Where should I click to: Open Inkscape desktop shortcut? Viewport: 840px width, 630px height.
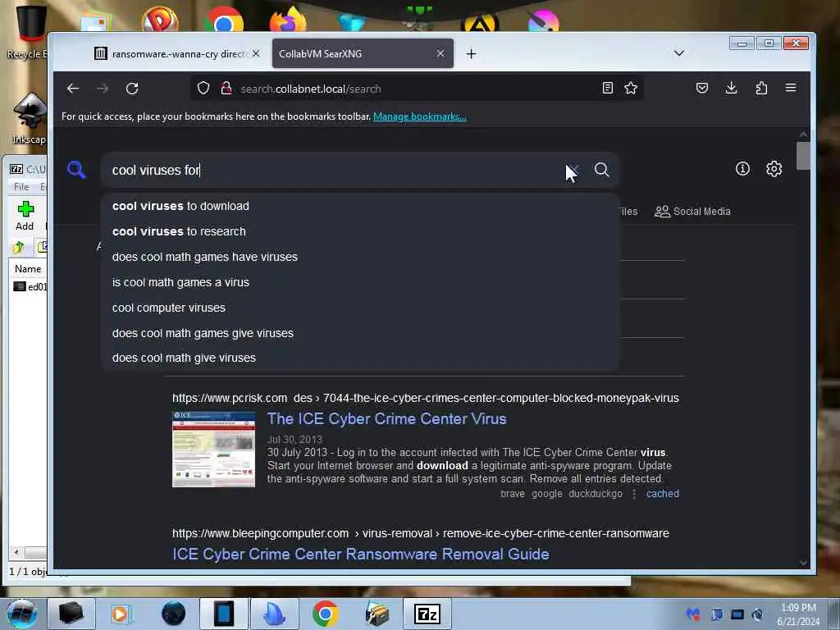(30, 118)
